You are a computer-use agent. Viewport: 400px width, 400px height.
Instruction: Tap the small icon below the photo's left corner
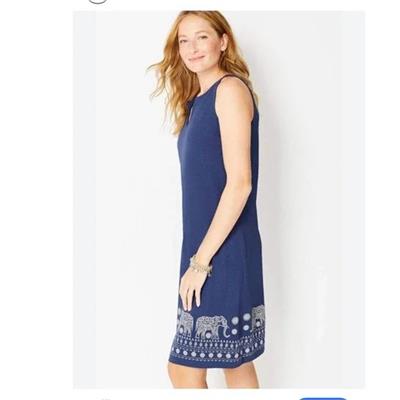click(x=105, y=398)
